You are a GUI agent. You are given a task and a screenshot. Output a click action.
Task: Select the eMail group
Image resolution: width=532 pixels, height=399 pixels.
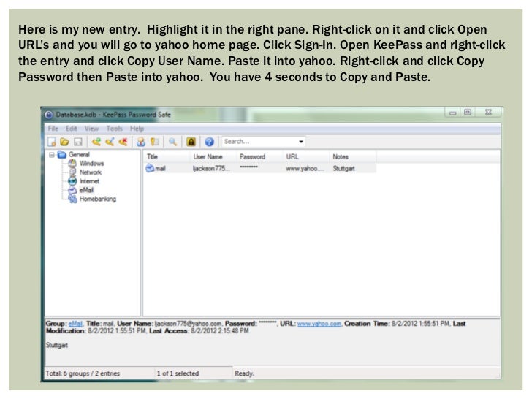(80, 190)
